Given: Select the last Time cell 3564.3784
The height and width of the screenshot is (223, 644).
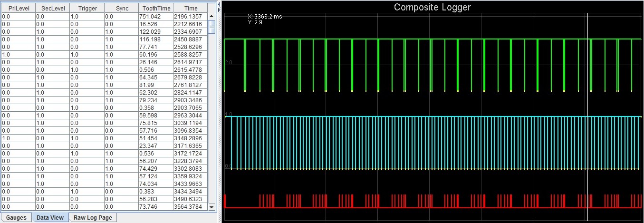Looking at the screenshot, I should (191, 207).
